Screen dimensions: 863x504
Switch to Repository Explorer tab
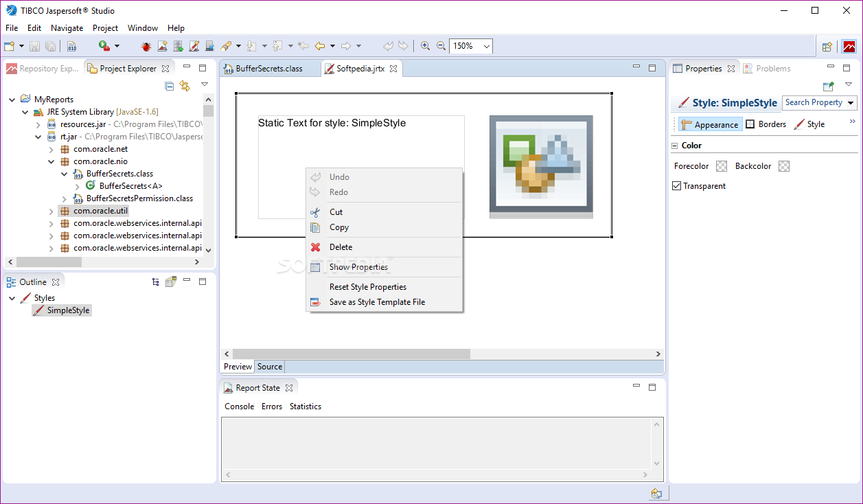coord(43,69)
